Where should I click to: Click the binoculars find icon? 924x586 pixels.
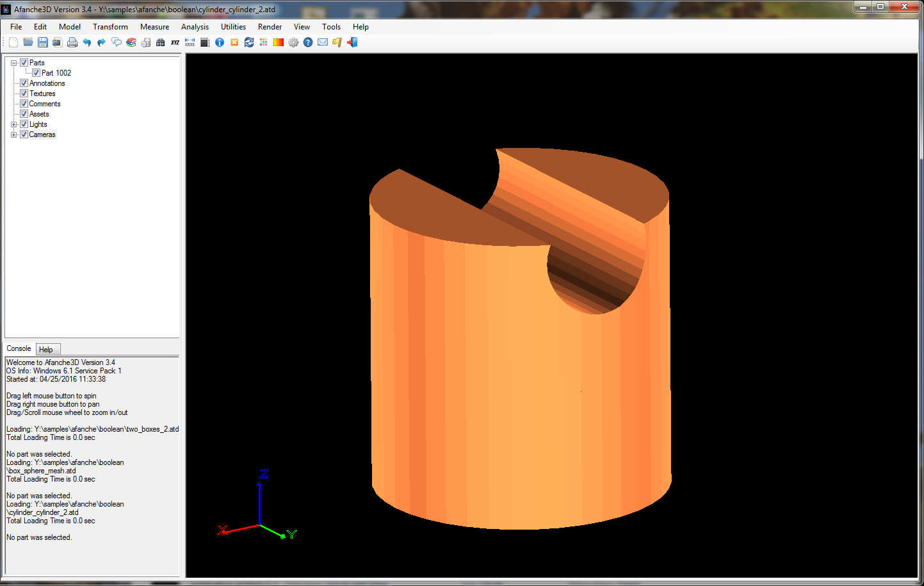[160, 42]
